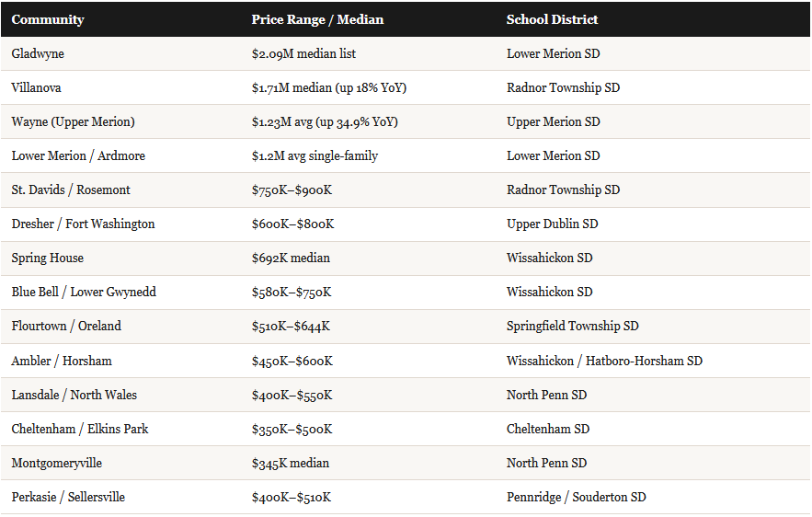Select Pennridge / Souderton SD cell
The image size is (812, 517).
coord(577,498)
